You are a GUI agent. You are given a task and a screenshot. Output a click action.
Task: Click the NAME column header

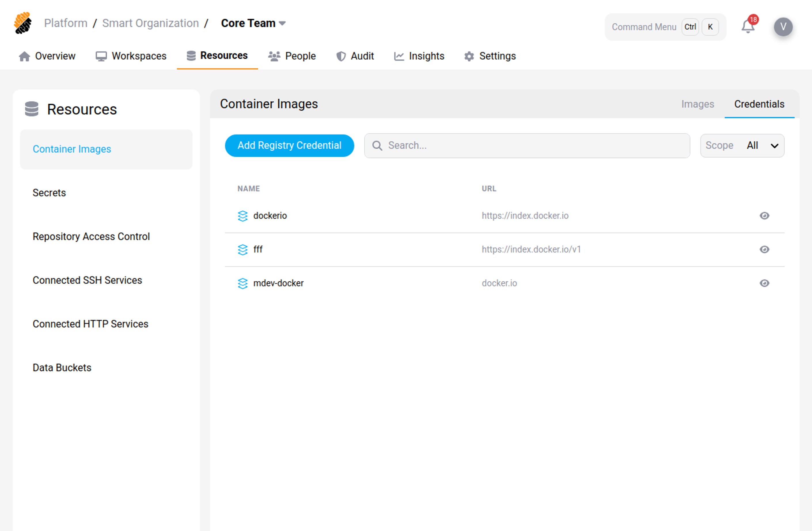pyautogui.click(x=248, y=189)
